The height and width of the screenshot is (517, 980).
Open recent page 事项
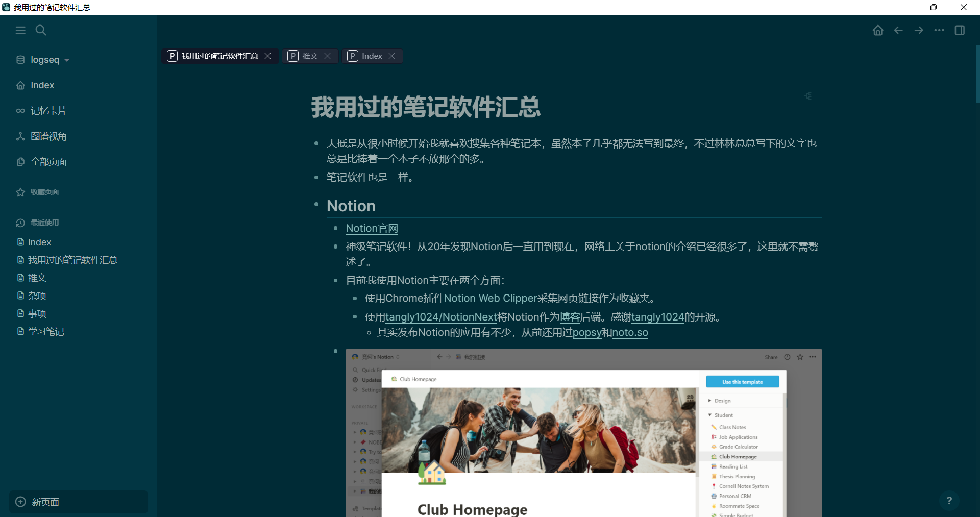[37, 313]
